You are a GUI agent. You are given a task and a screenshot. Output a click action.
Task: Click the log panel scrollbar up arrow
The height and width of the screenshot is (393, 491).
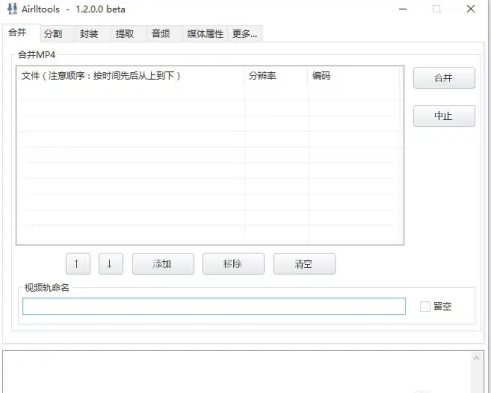[x=476, y=358]
